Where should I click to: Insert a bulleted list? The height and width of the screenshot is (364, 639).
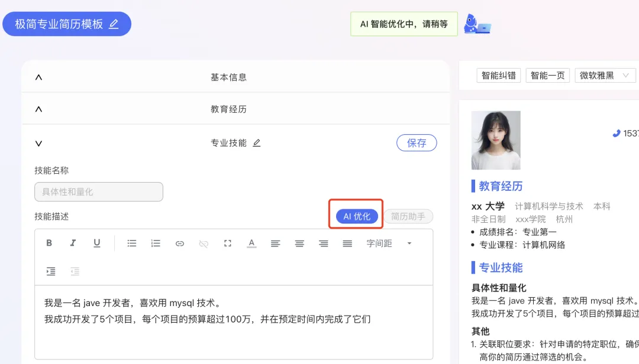tap(132, 243)
